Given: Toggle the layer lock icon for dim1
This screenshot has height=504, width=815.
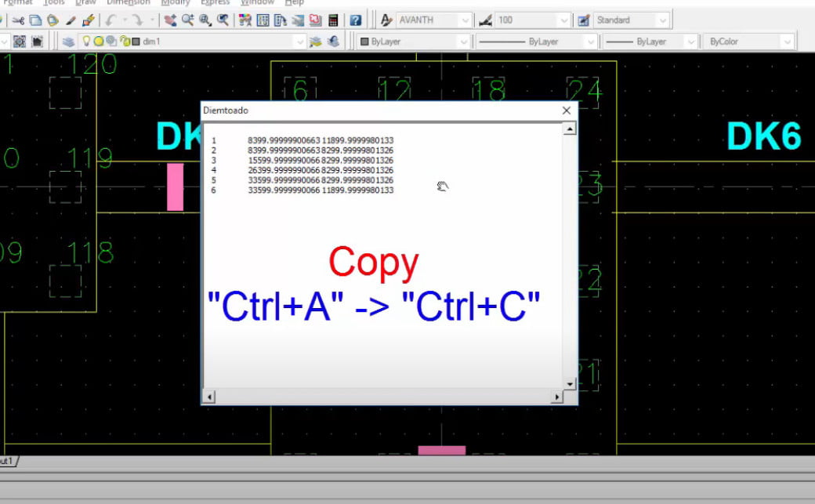Looking at the screenshot, I should 125,42.
